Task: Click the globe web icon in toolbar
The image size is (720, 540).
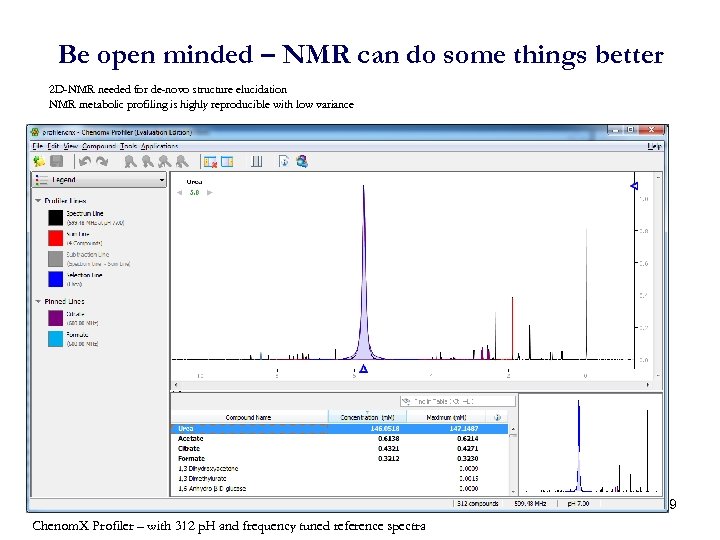Action: click(302, 161)
